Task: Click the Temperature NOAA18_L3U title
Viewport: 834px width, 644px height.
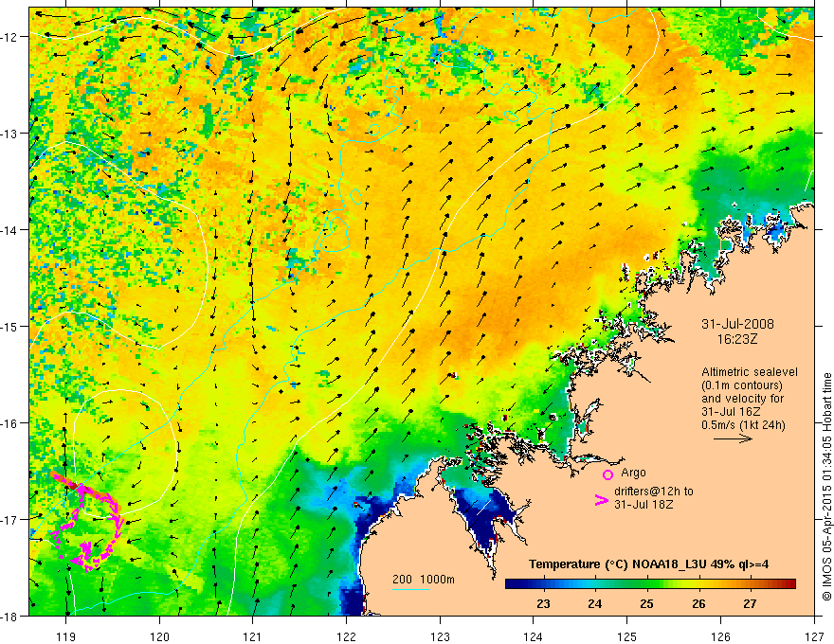Action: tap(648, 564)
